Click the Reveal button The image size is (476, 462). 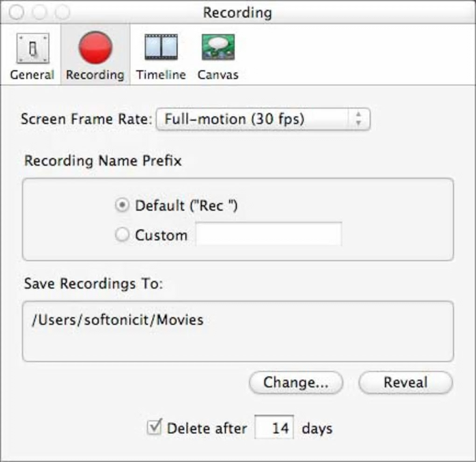pos(405,383)
